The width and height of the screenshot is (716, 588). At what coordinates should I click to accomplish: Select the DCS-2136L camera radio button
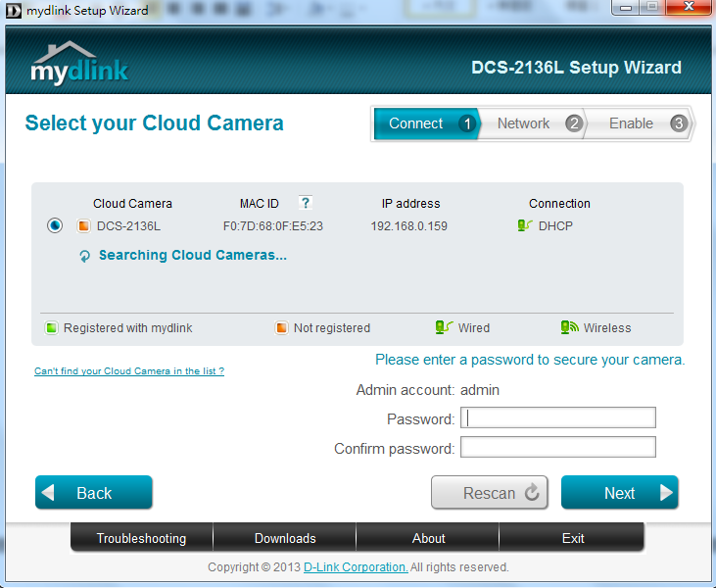coord(55,226)
